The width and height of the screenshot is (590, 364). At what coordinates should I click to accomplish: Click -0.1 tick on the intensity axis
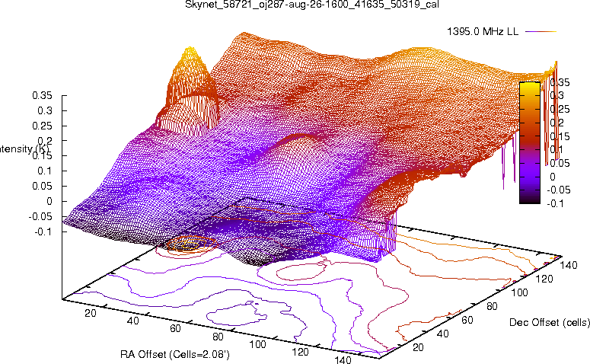[43, 231]
